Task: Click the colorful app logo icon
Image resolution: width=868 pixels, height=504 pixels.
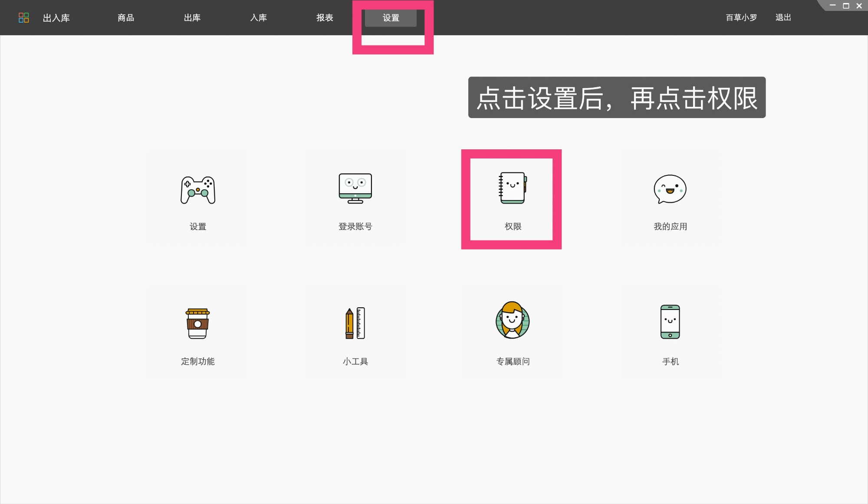Action: (24, 17)
